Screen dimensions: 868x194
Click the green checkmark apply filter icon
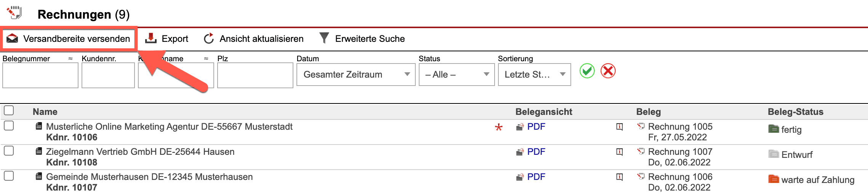click(587, 71)
